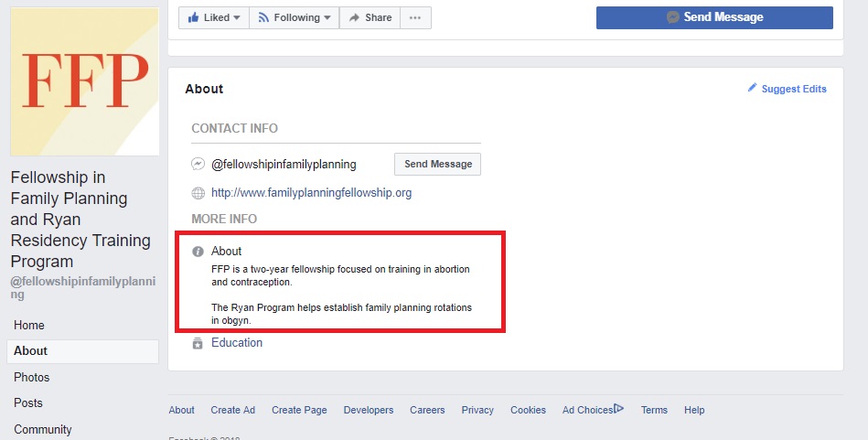Viewport: 868px width, 440px height.
Task: Open the Help footer link
Action: click(694, 410)
